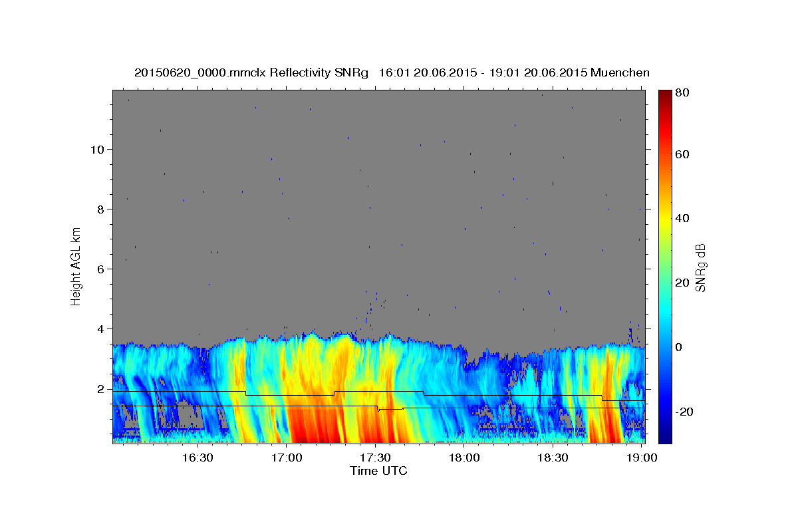Click the 17:00 time tick label

point(287,458)
